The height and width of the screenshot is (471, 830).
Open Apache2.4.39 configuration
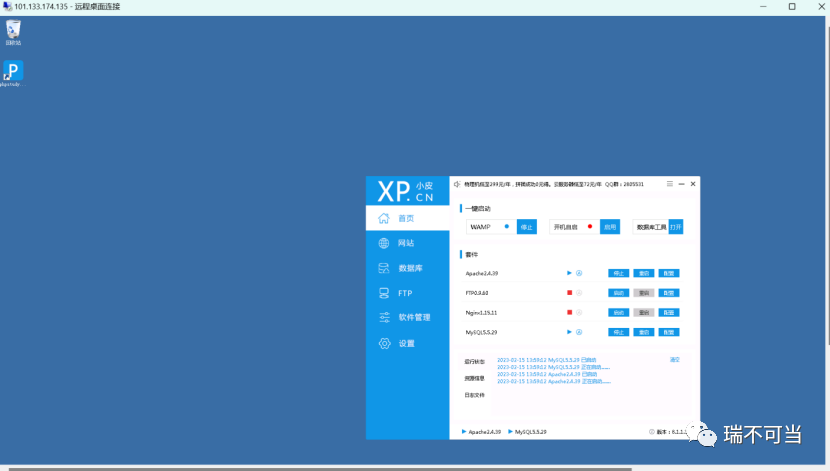click(x=669, y=273)
